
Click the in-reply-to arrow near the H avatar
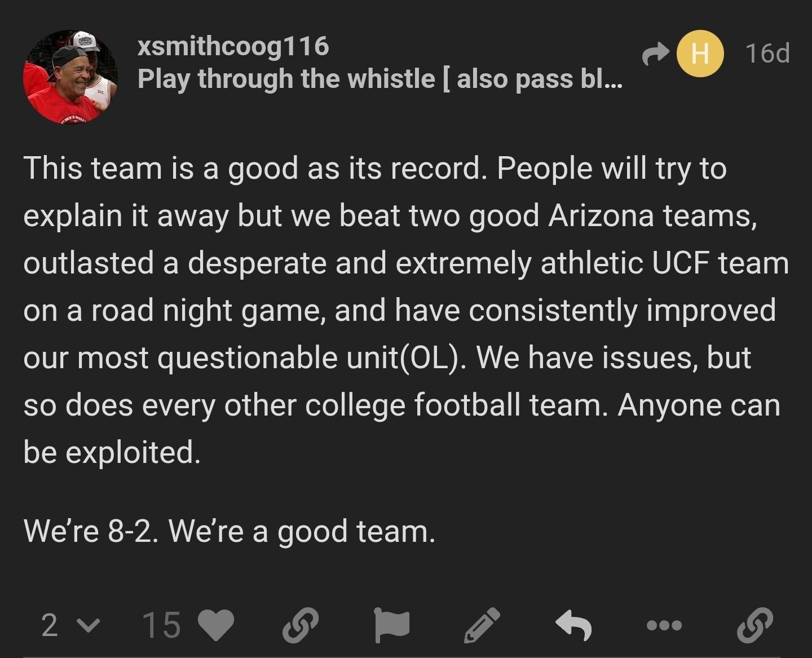tap(655, 54)
